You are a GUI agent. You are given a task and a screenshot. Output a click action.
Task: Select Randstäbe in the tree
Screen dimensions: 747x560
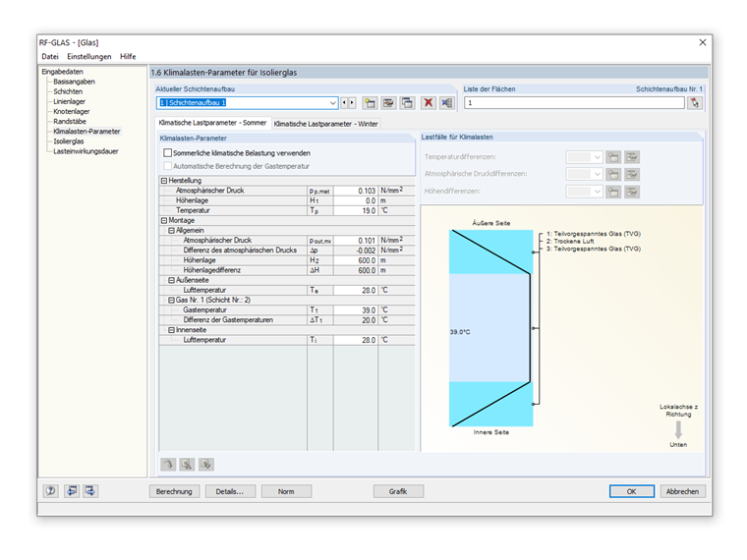tap(70, 122)
